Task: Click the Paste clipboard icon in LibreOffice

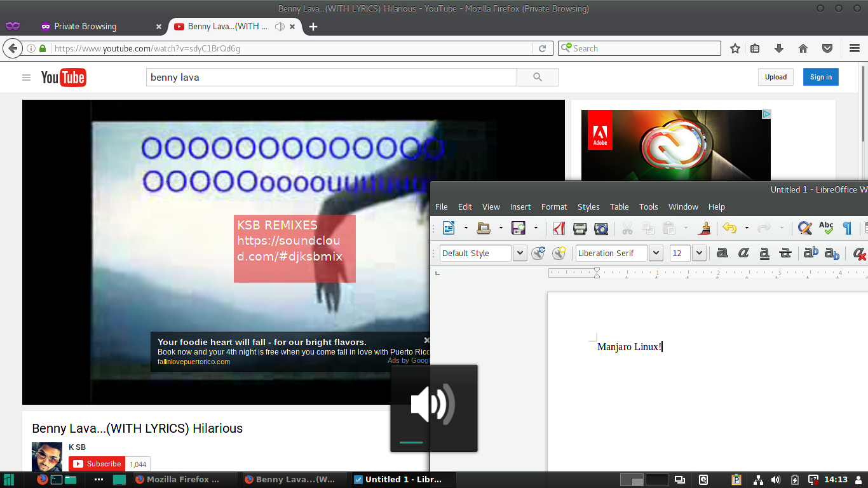Action: pos(669,228)
